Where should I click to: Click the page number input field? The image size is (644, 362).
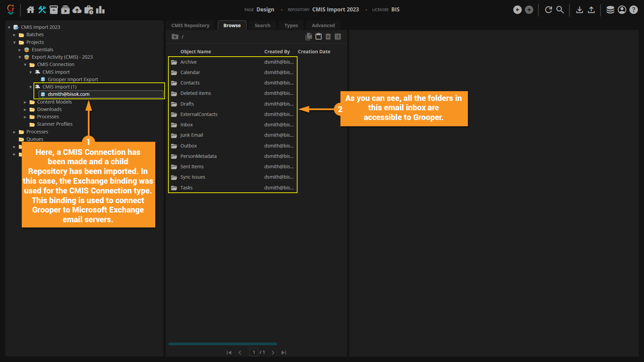point(254,352)
